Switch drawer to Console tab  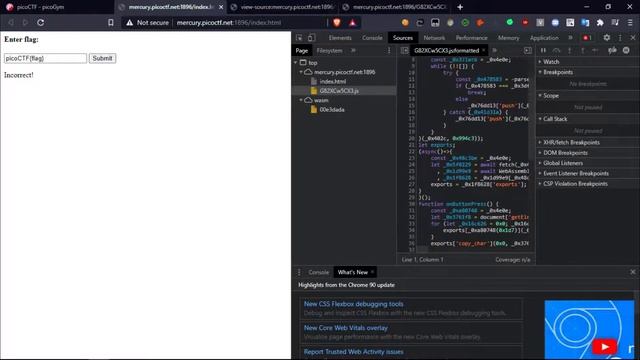point(318,272)
